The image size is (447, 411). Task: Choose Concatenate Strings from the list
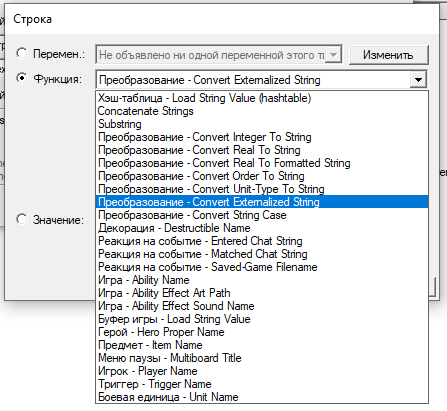[x=262, y=111]
